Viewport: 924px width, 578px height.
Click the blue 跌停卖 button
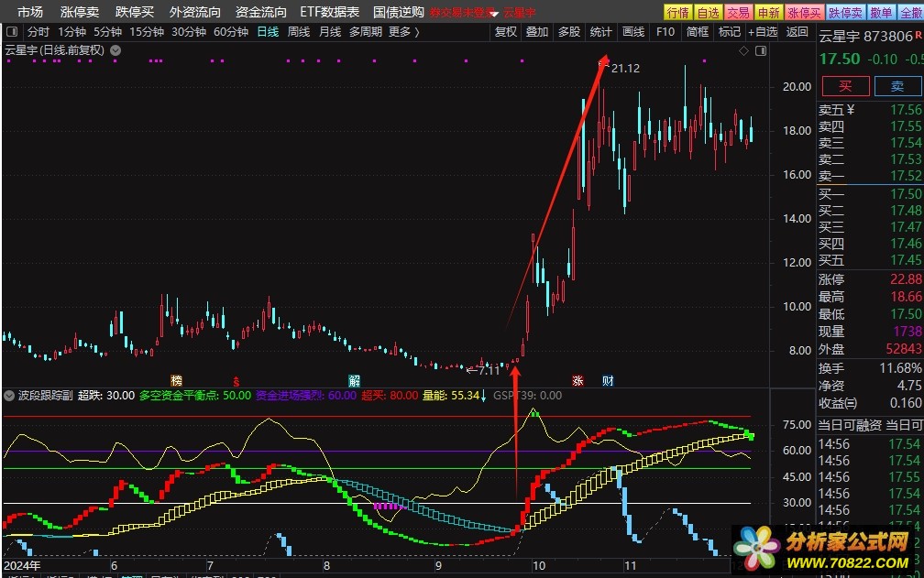pos(845,12)
